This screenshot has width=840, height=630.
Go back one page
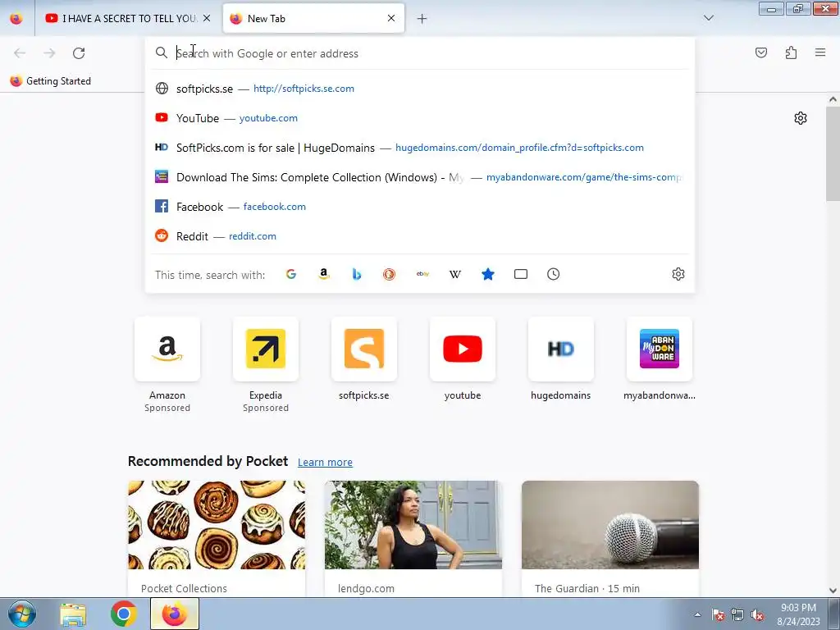point(20,53)
